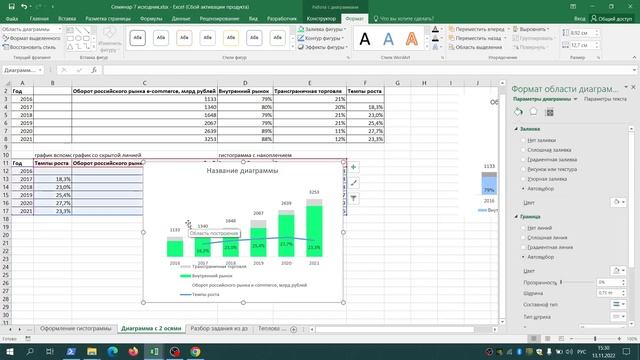Select border 'Автовыбор' radio option
Screen dimensions: 640x360
click(x=524, y=257)
